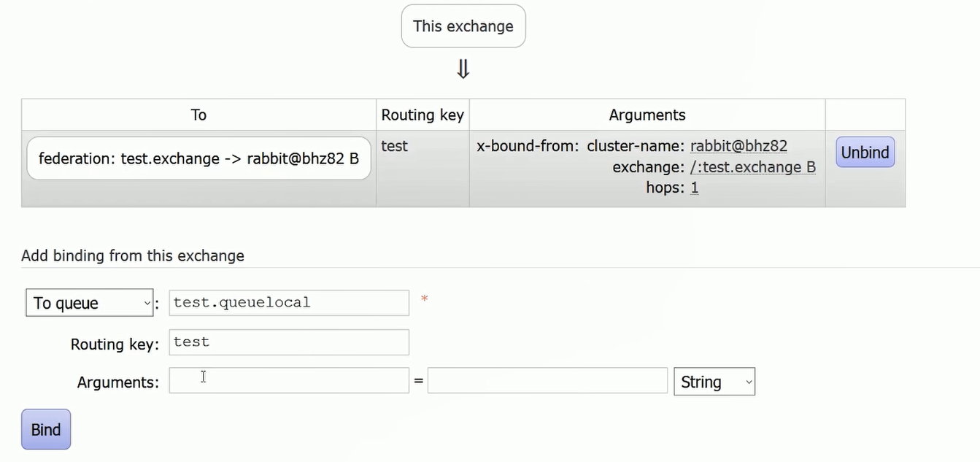980x462 pixels.
Task: Click the rabbit@bhz82 cluster-name value
Action: point(738,146)
